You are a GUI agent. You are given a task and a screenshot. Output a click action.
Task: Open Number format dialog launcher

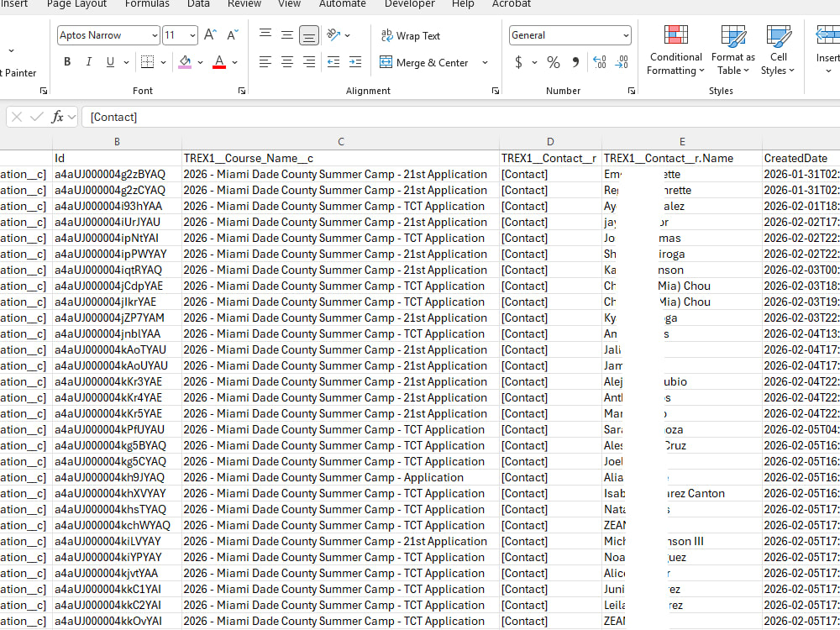[x=632, y=91]
